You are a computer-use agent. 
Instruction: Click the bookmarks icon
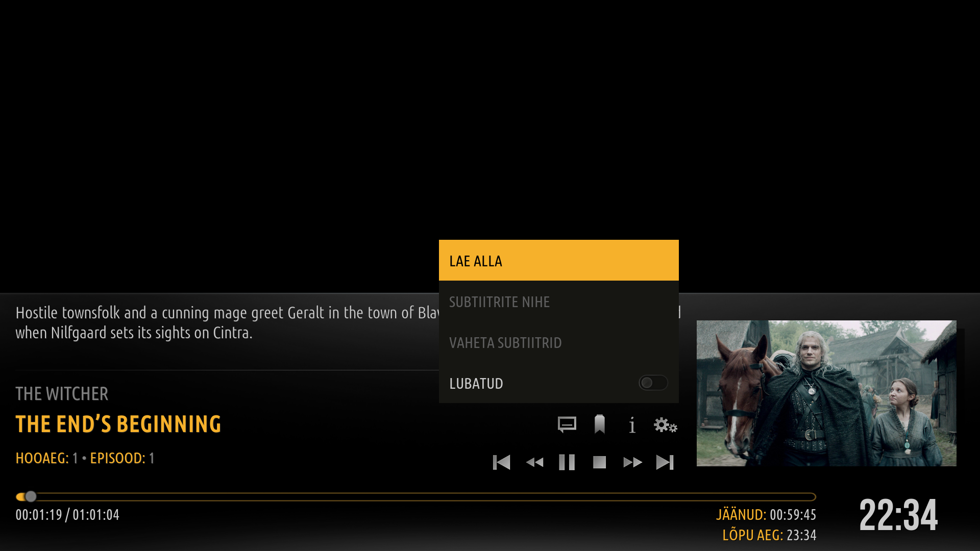[600, 424]
